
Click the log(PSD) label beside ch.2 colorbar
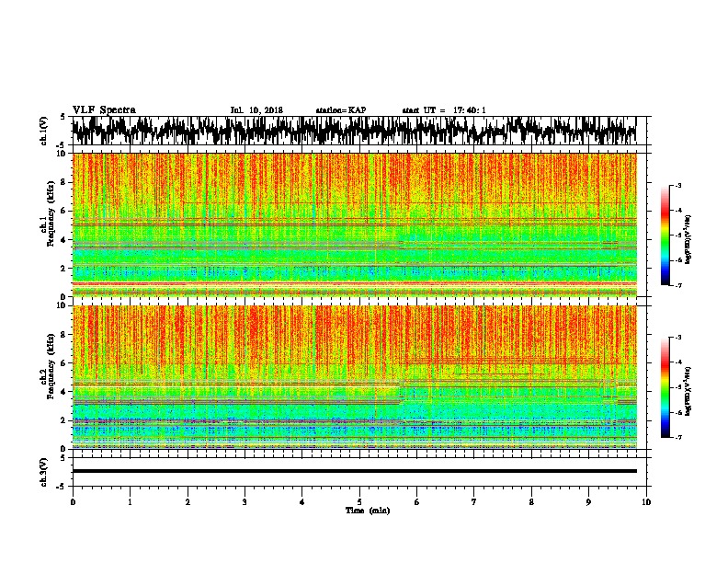(x=688, y=391)
